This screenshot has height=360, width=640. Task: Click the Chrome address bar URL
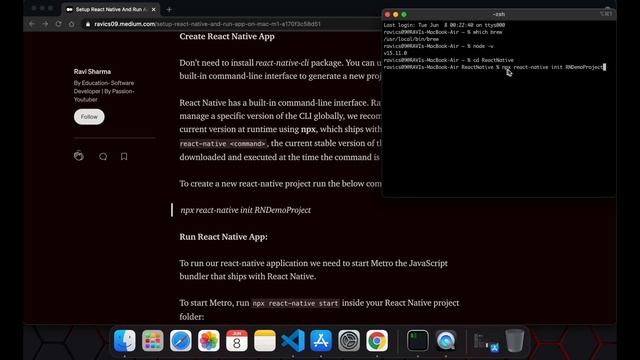coord(207,24)
